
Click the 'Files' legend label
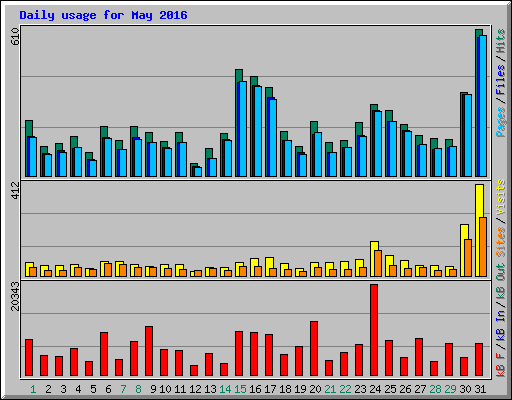(x=501, y=80)
